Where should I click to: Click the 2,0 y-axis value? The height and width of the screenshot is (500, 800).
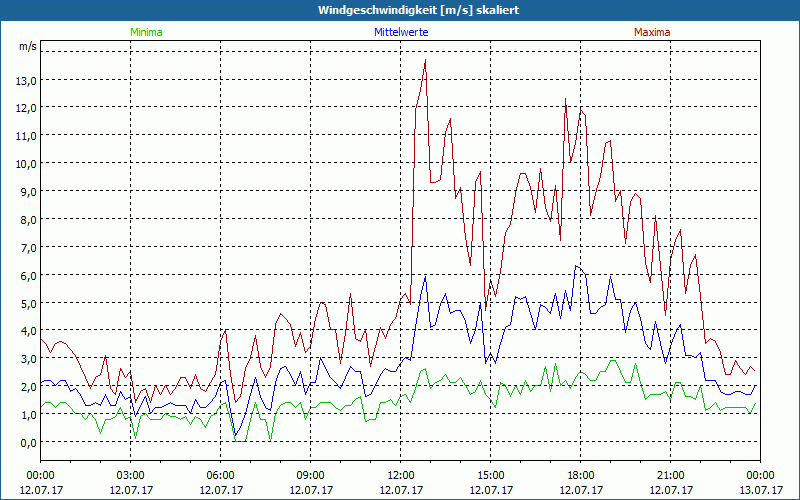29,386
